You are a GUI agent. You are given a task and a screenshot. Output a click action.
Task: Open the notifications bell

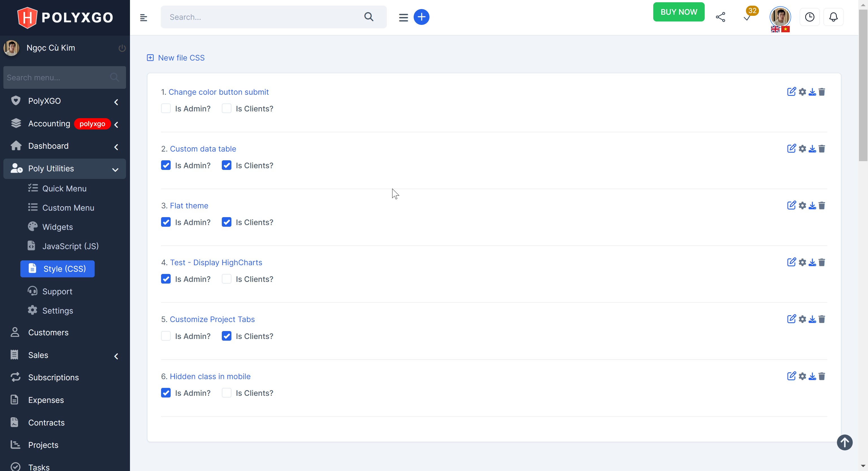coord(833,17)
